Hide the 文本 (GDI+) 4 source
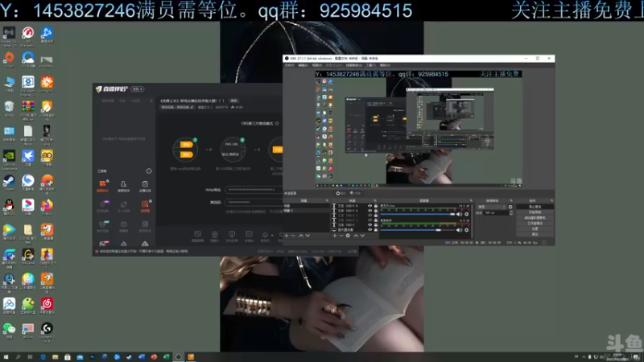644x362 pixels. (x=369, y=211)
